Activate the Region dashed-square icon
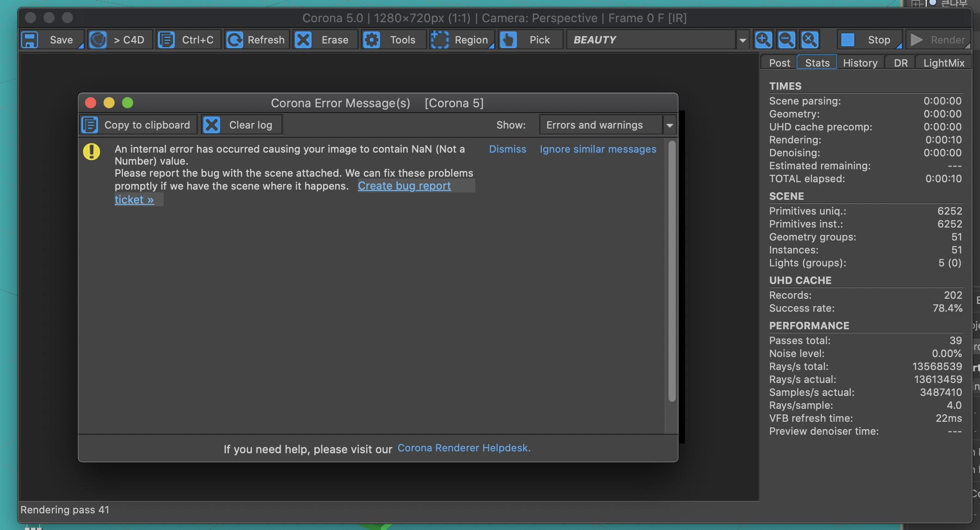 click(x=440, y=40)
